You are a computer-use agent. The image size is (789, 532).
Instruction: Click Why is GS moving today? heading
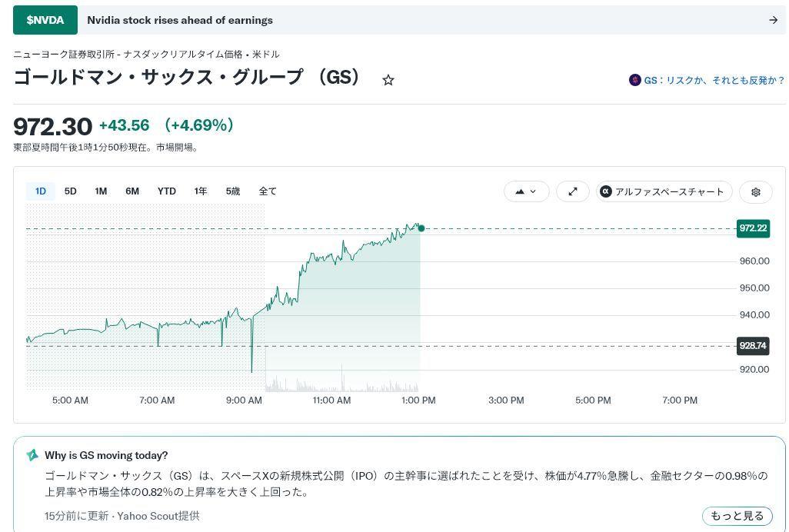tap(106, 455)
